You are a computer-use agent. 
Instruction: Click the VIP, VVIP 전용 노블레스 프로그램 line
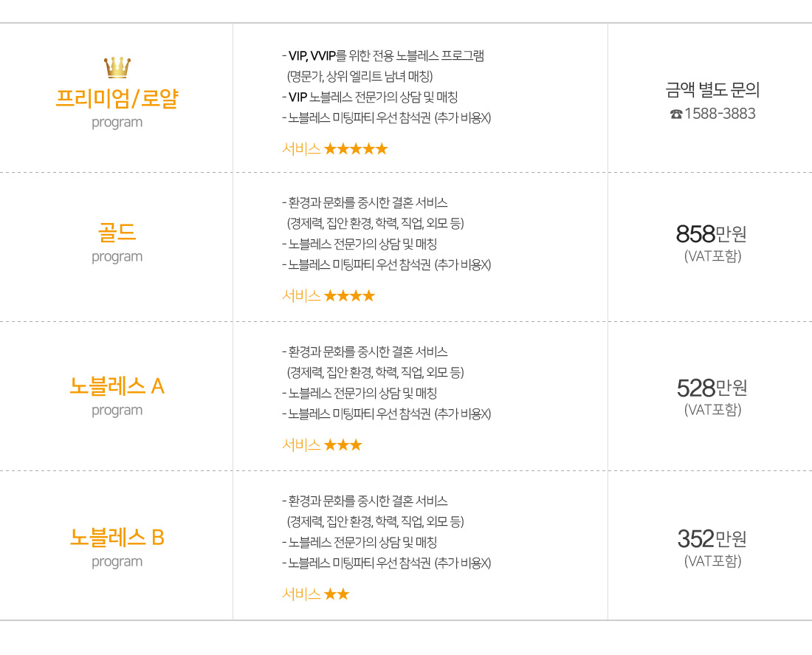[x=383, y=55]
